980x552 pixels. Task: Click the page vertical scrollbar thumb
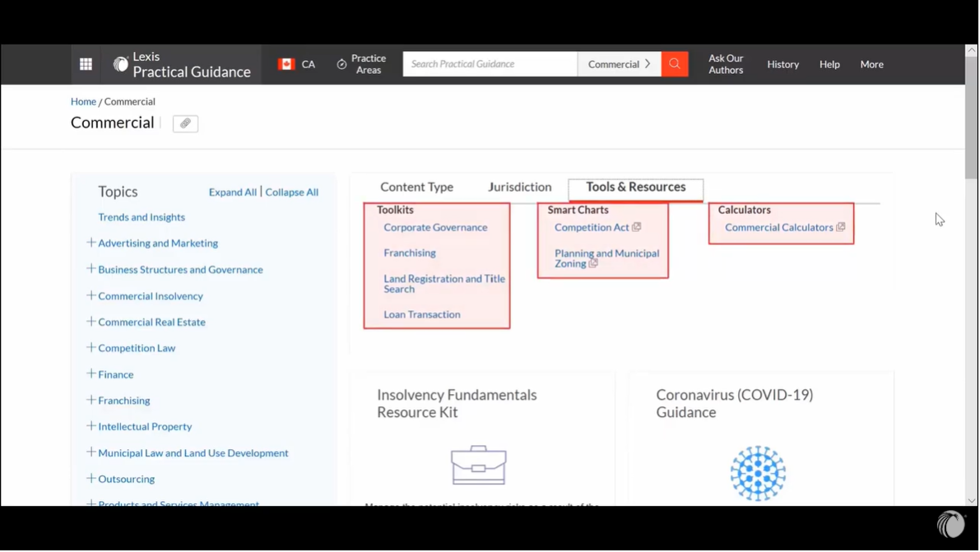971,115
